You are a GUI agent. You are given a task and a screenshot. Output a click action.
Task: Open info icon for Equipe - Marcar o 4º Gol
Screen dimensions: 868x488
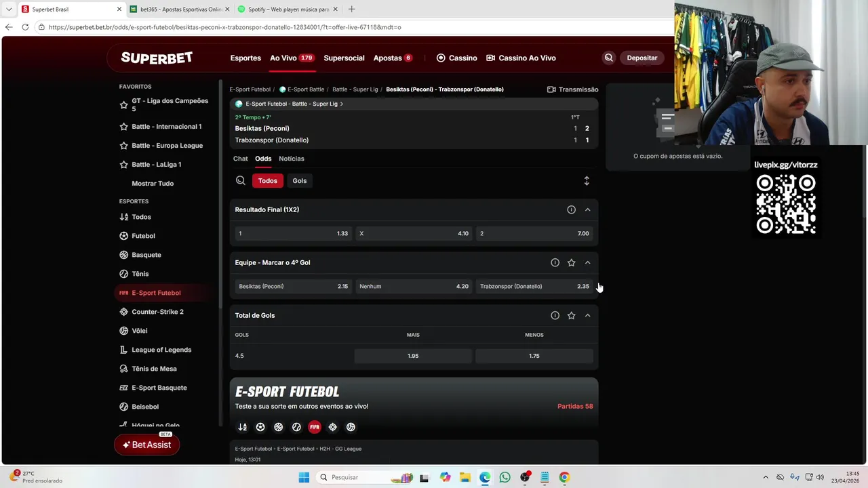[x=555, y=262]
